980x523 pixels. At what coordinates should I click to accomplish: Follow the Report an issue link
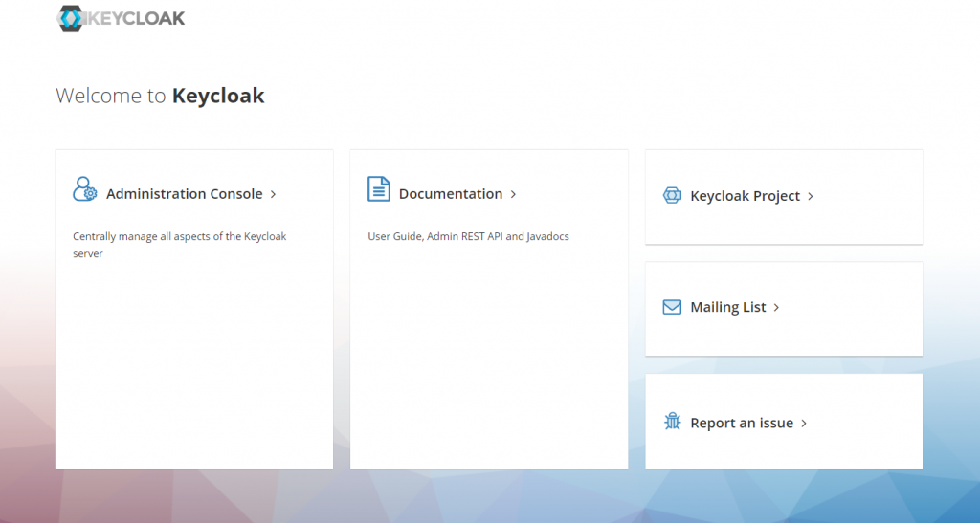tap(742, 424)
